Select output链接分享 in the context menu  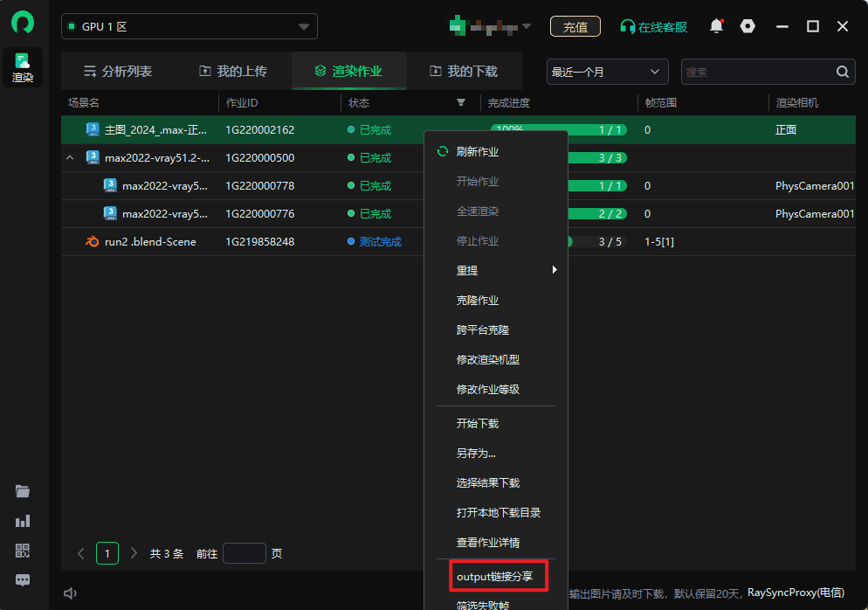(498, 575)
